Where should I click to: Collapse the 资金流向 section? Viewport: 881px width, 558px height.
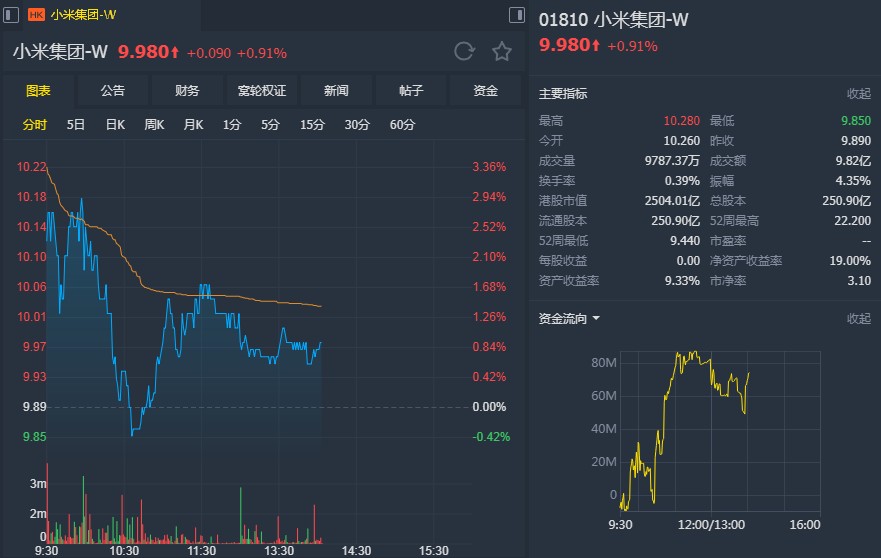859,318
